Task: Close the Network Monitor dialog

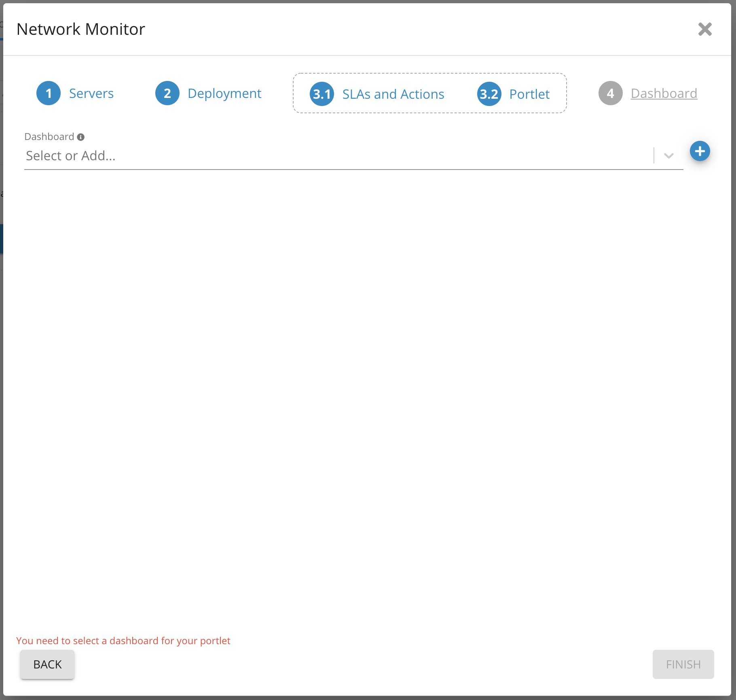Action: pos(705,29)
